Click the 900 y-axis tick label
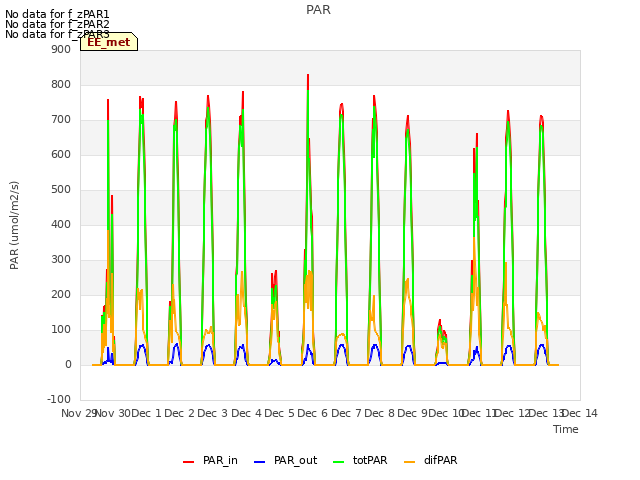The image size is (640, 480). [61, 49]
